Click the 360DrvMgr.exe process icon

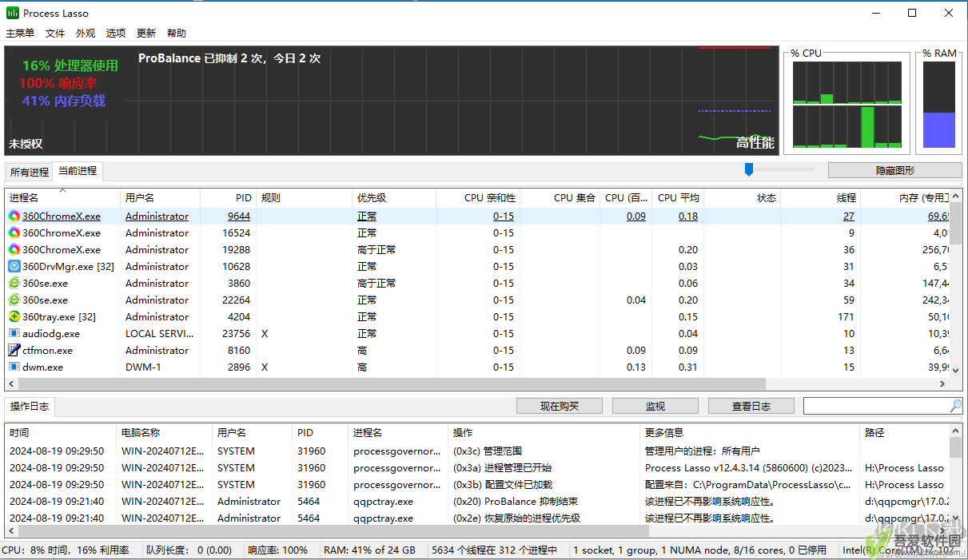pyautogui.click(x=14, y=266)
